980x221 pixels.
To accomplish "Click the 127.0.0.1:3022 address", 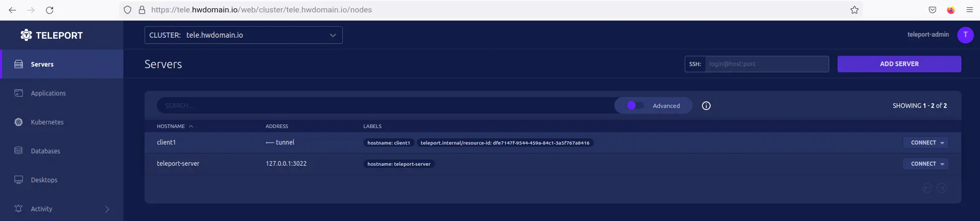I will click(286, 164).
